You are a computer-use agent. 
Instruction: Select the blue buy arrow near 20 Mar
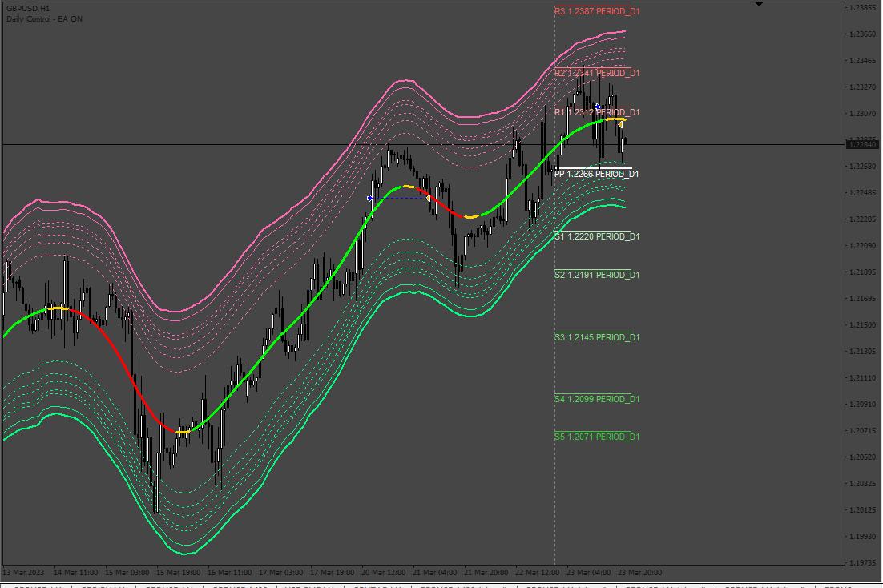[369, 198]
